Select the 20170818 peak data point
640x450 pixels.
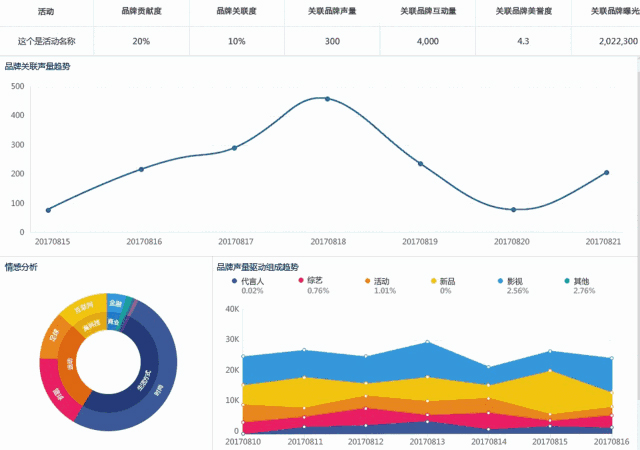click(327, 99)
